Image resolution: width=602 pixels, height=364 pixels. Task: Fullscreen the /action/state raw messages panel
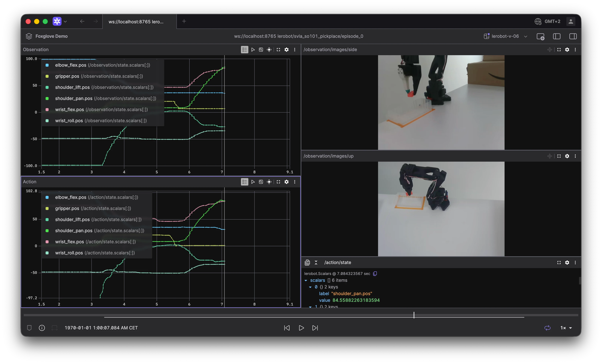[x=559, y=262]
